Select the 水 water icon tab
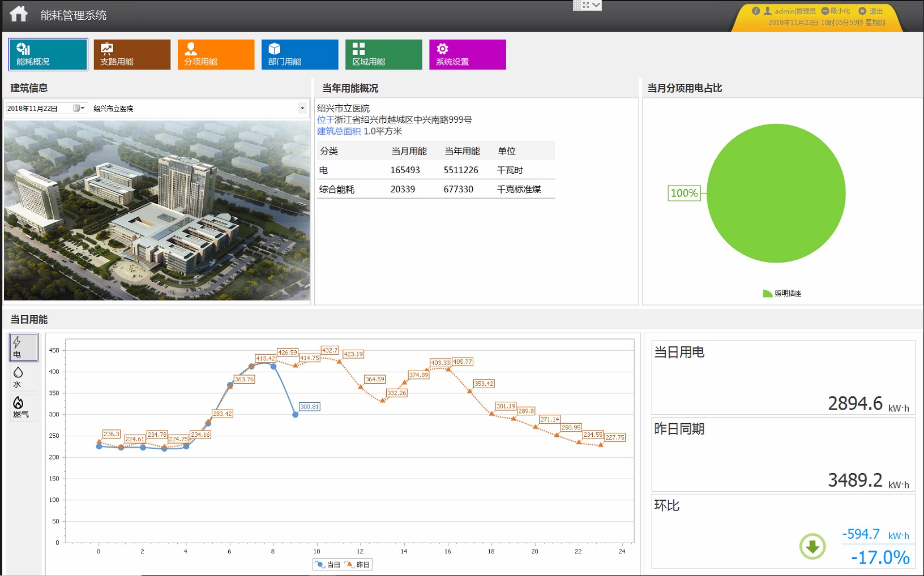 coord(23,377)
